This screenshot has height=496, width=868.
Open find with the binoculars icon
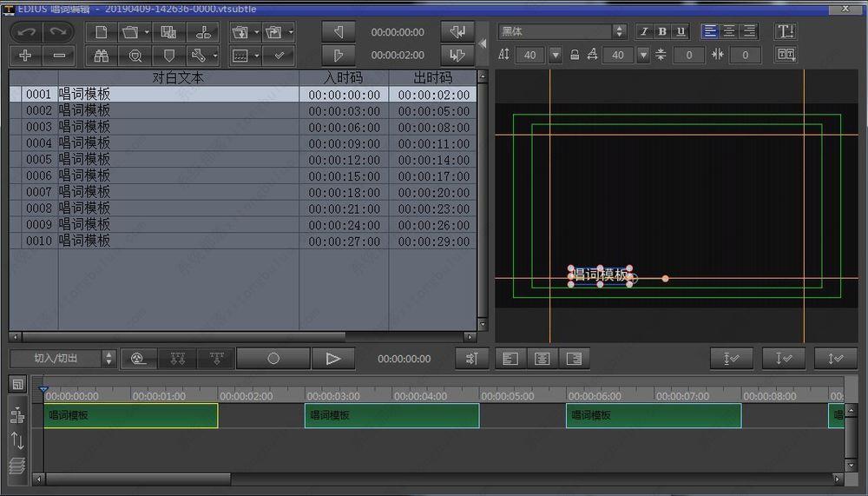tap(102, 56)
